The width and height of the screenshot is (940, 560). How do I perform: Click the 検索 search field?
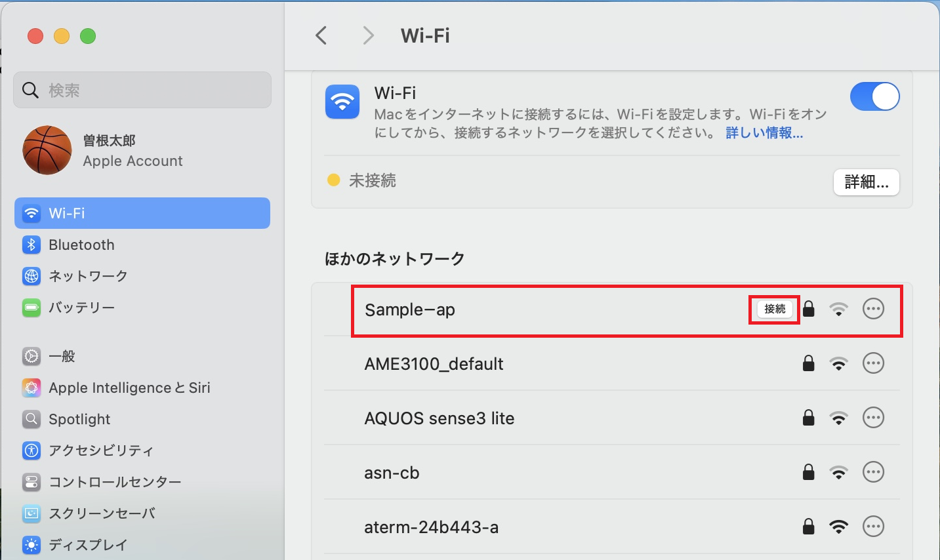[x=142, y=90]
